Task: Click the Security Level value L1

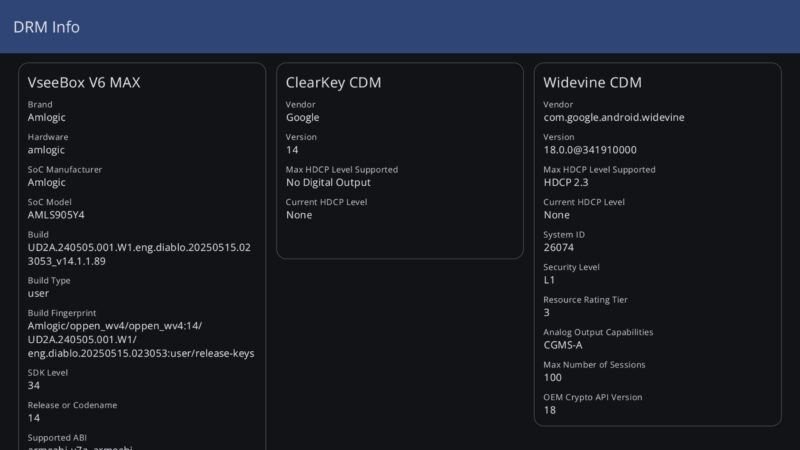Action: click(549, 280)
